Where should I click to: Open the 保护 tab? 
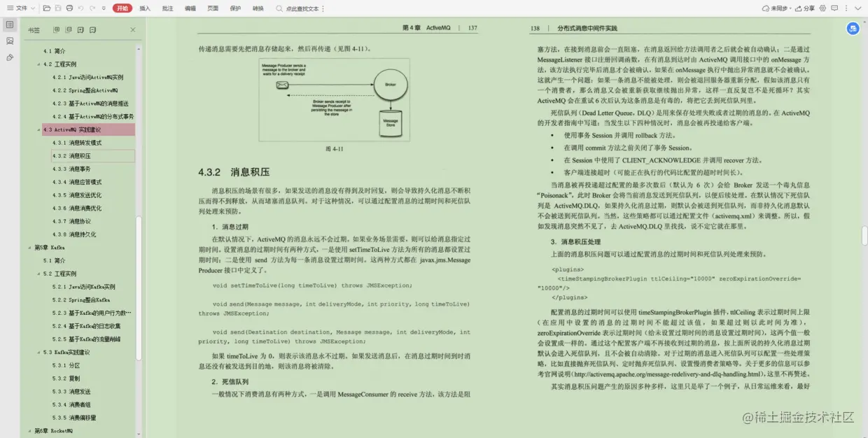pos(235,8)
